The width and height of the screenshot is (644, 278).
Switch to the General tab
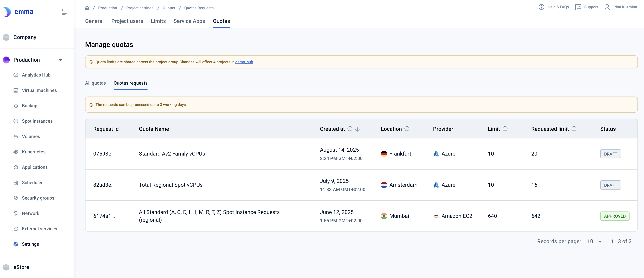94,21
